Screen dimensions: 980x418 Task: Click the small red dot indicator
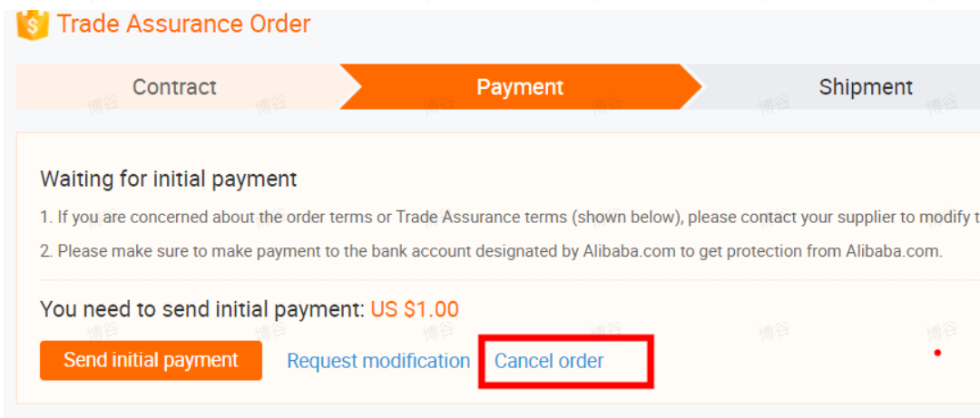pyautogui.click(x=937, y=353)
